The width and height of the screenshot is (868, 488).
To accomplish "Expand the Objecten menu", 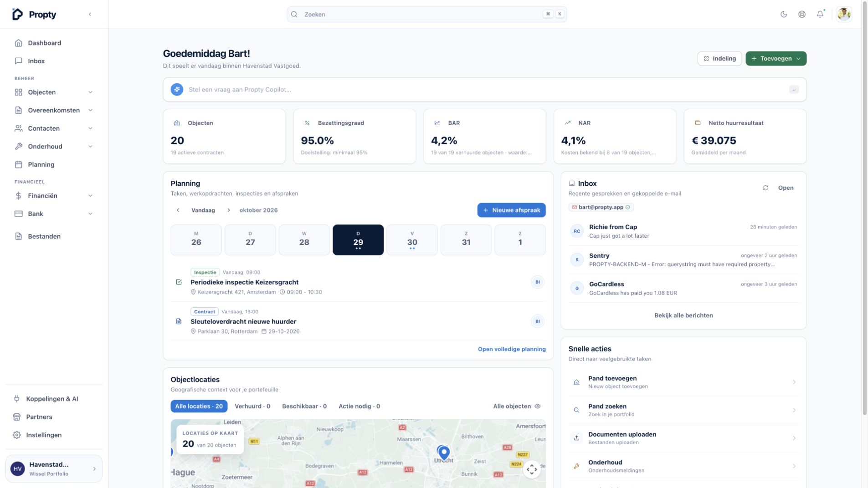I will [x=54, y=92].
